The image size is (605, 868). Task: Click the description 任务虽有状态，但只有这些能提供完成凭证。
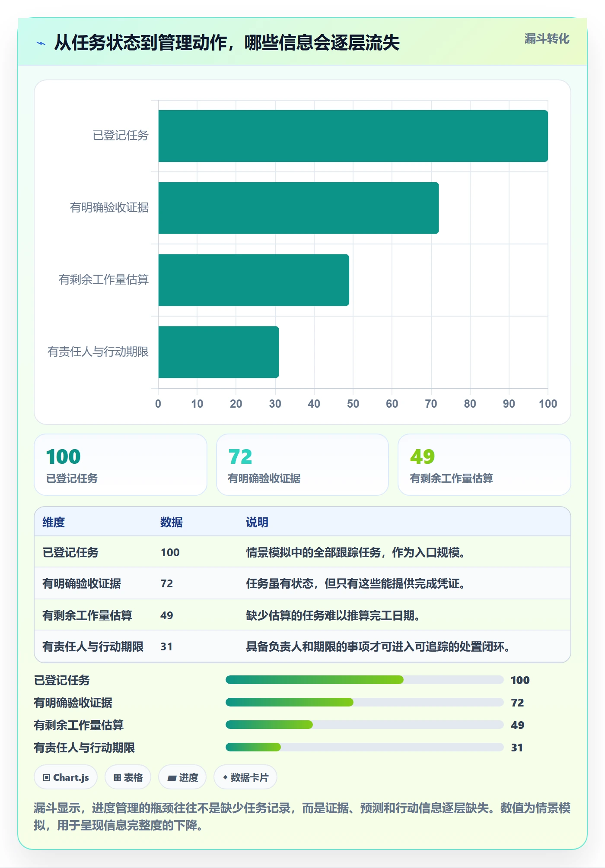tap(356, 583)
